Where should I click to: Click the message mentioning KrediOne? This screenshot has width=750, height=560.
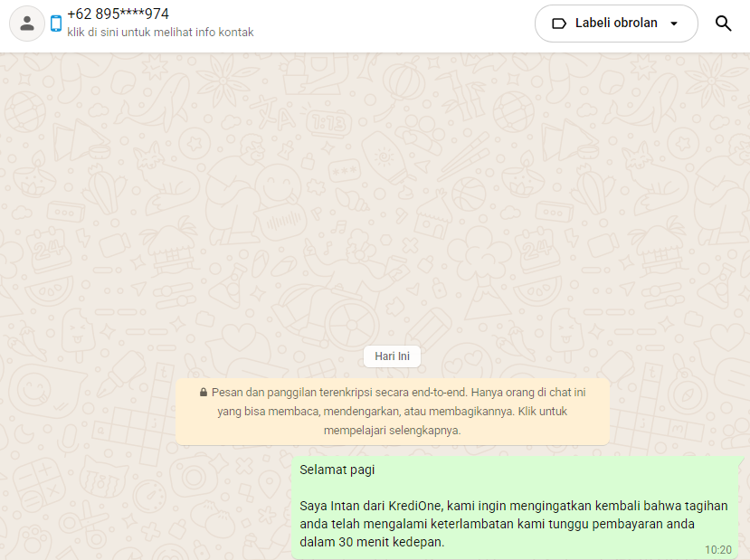click(x=516, y=508)
